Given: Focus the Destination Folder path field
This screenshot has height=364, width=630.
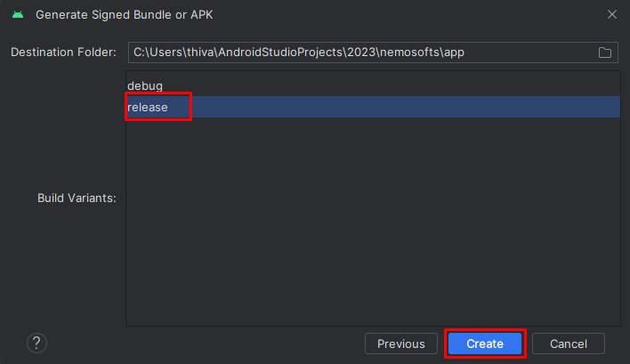Looking at the screenshot, I should click(x=373, y=53).
